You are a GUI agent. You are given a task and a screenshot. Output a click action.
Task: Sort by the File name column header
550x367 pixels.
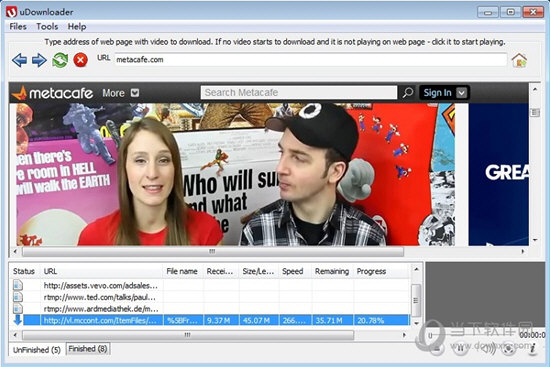(182, 271)
